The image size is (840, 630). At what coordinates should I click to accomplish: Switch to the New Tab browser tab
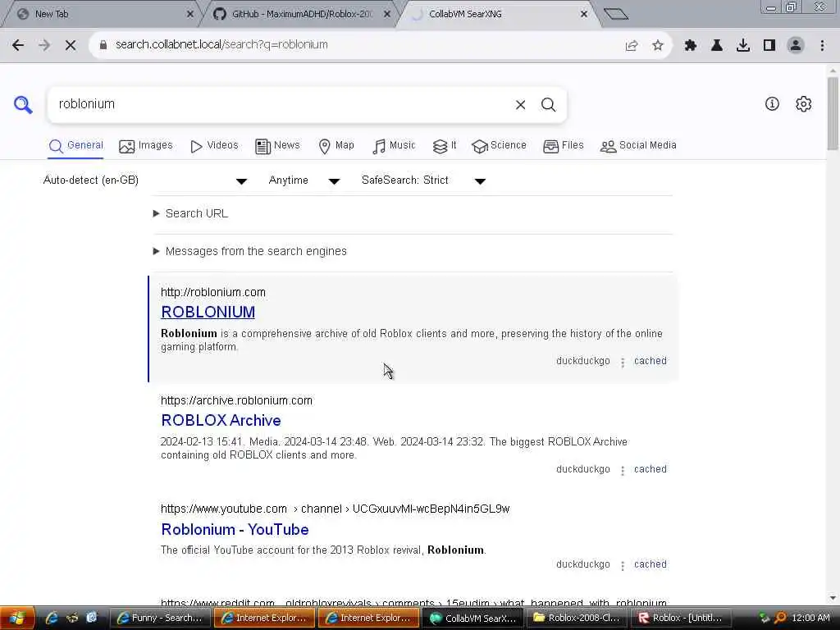point(102,15)
